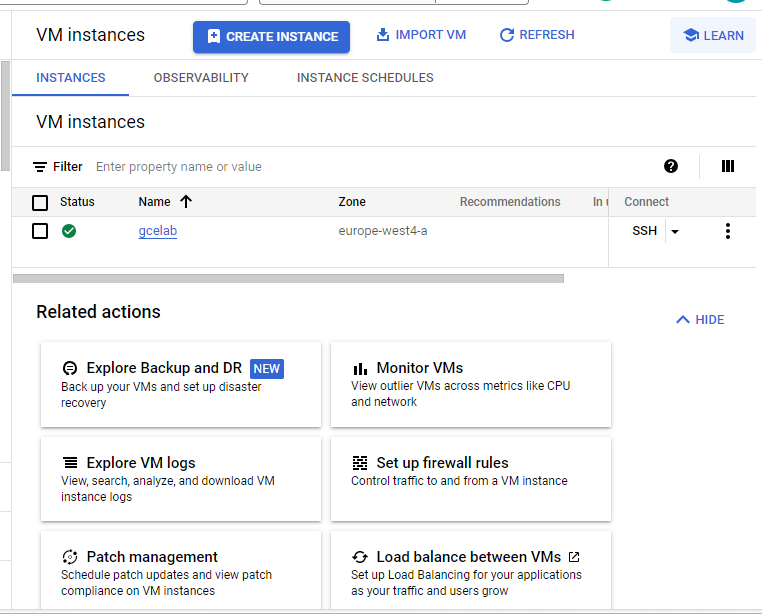The width and height of the screenshot is (762, 614).
Task: Click the Connect column header
Action: 646,202
